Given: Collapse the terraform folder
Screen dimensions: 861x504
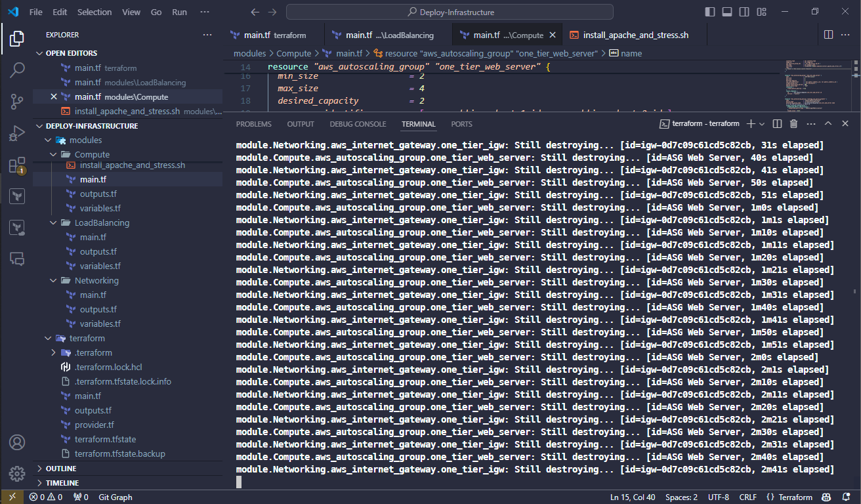Looking at the screenshot, I should (128, 338).
